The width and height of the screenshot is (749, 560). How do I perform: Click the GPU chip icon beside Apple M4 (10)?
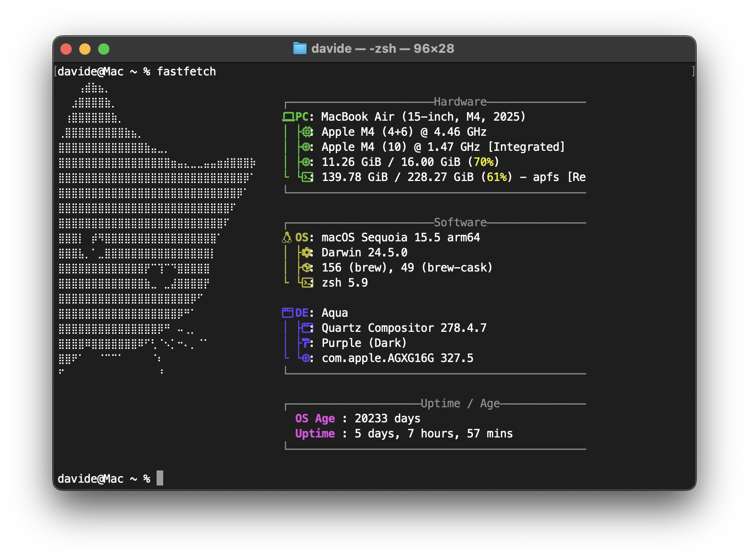[x=307, y=147]
